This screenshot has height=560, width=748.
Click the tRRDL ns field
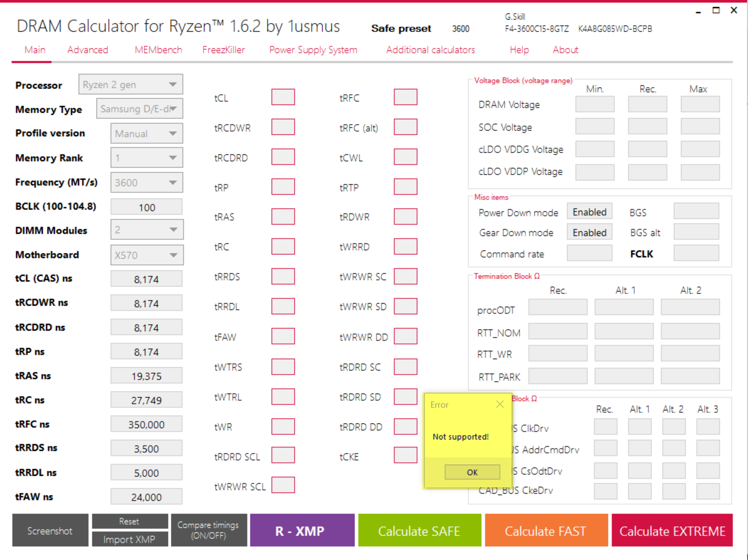[147, 473]
